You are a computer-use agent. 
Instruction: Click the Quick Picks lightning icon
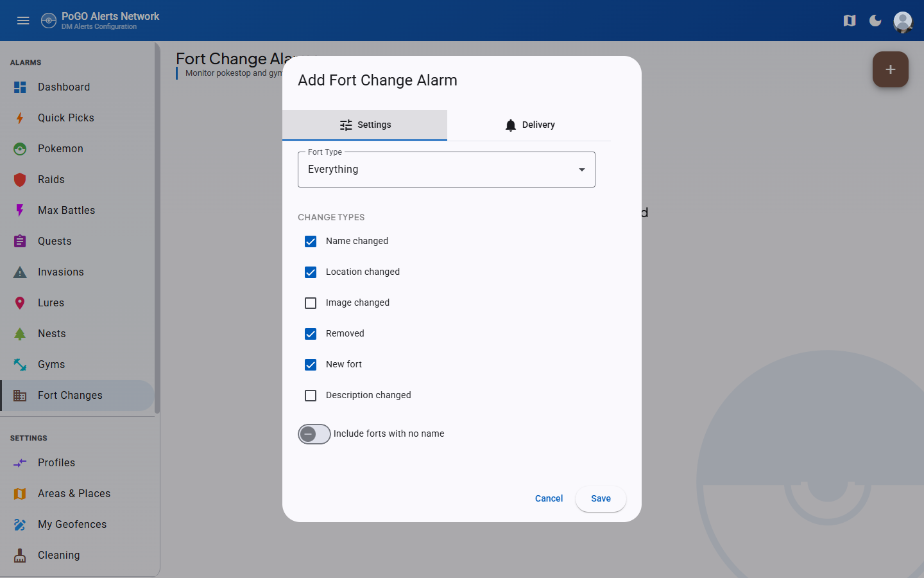coord(20,118)
